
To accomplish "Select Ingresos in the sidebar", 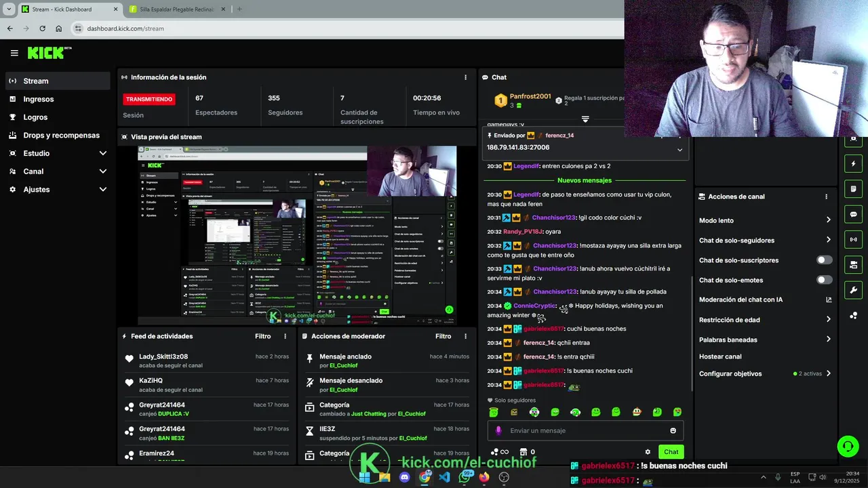I will pos(58,99).
